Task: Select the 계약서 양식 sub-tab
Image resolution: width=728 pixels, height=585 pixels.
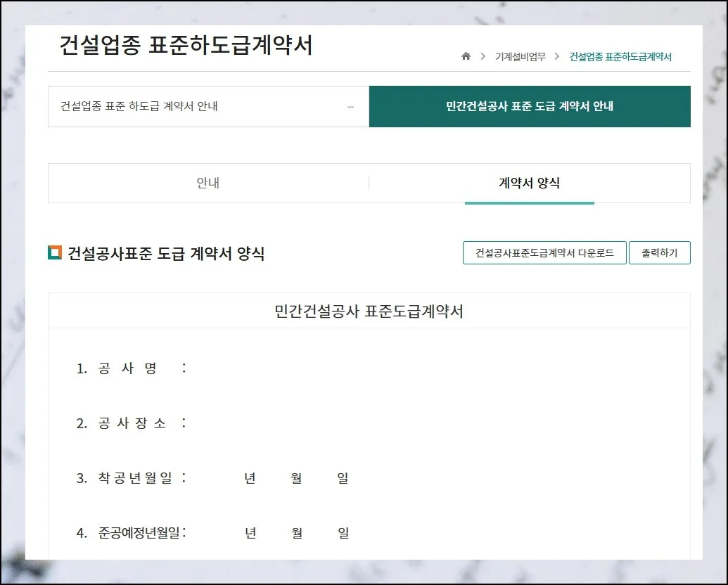Action: pyautogui.click(x=529, y=184)
